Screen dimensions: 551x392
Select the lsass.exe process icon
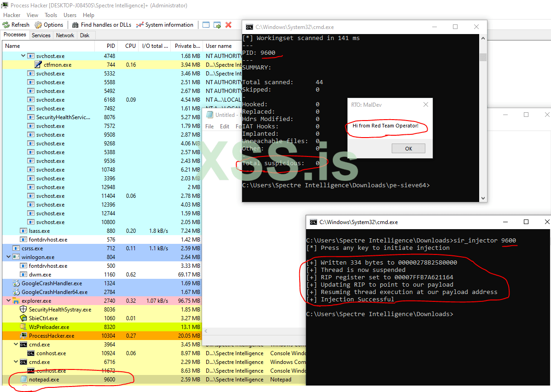[23, 231]
